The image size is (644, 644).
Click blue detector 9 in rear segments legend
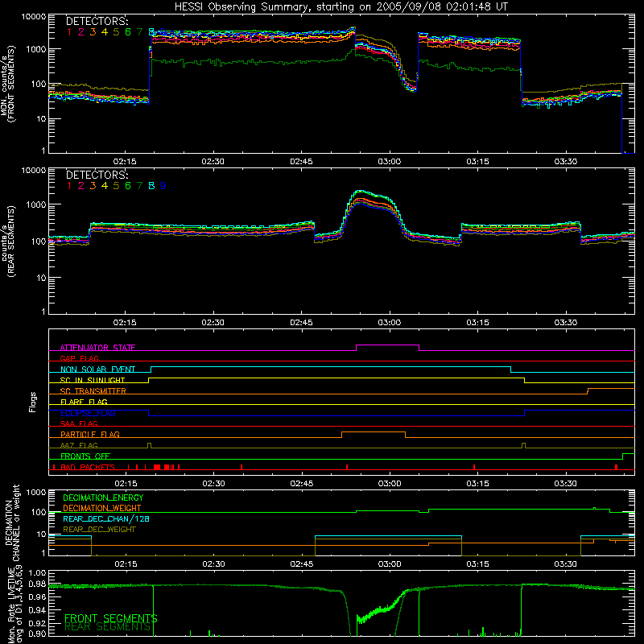pos(163,186)
